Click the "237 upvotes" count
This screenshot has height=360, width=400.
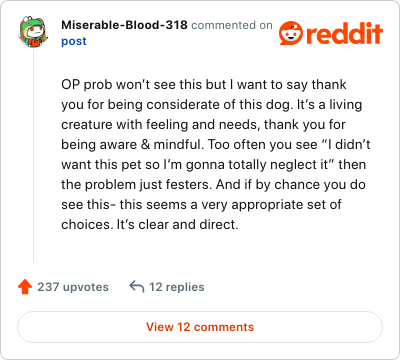click(73, 287)
